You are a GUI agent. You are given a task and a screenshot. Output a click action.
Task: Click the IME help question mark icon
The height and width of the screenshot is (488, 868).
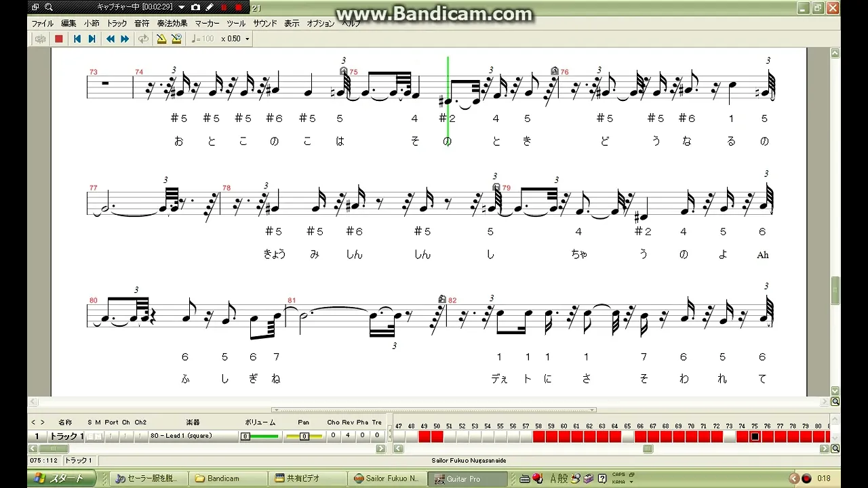click(601, 479)
